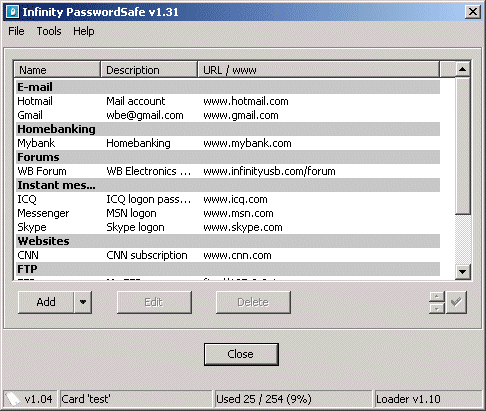Click the MSN logon description cell
This screenshot has height=411, width=486.
131,213
